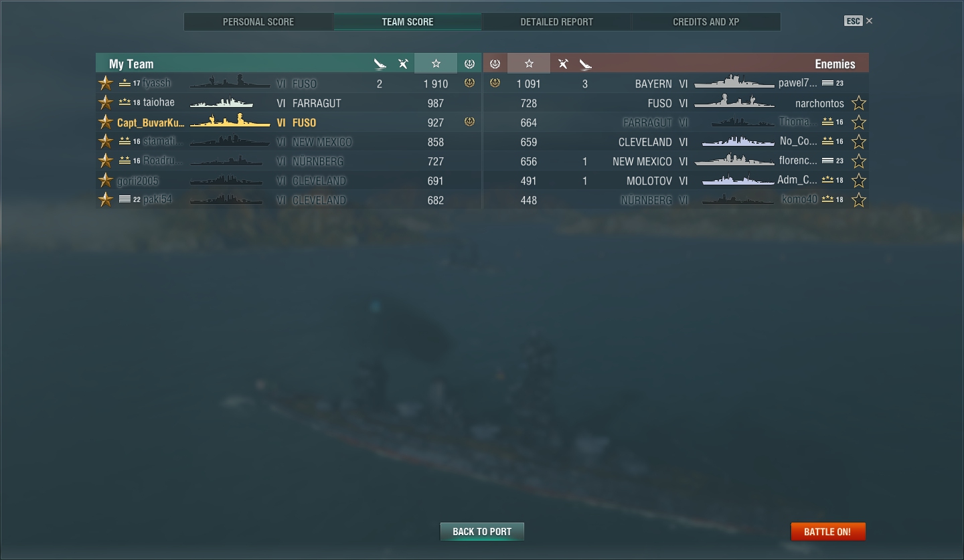Switch to Personal Score tab
Viewport: 964px width, 560px height.
258,21
